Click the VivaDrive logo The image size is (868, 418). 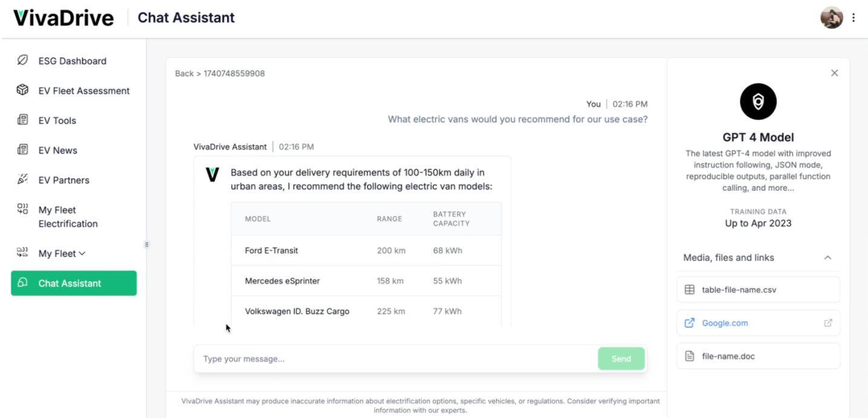pos(63,18)
